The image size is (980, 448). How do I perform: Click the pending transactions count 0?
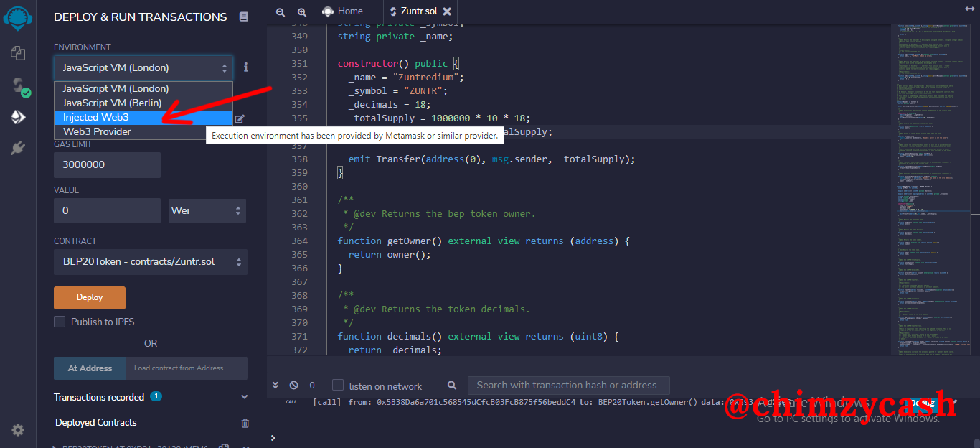point(312,386)
